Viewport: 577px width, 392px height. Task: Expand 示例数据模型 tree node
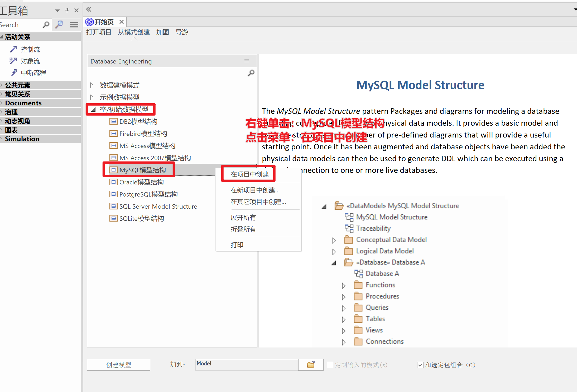click(92, 97)
